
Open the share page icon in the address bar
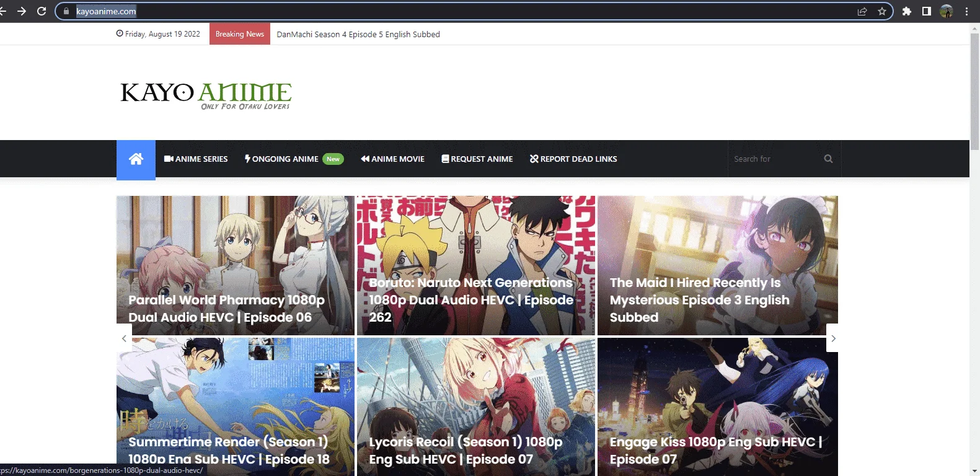tap(862, 11)
